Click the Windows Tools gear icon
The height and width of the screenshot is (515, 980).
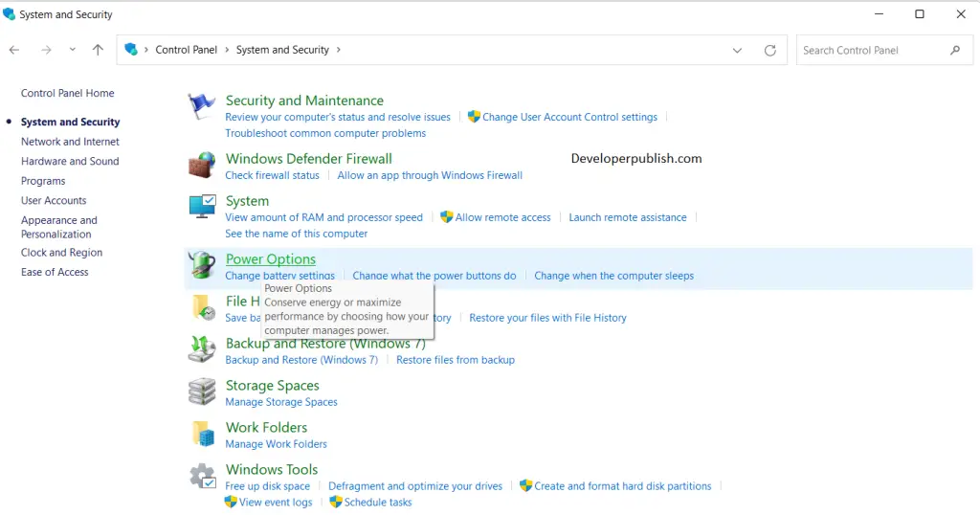tap(203, 477)
